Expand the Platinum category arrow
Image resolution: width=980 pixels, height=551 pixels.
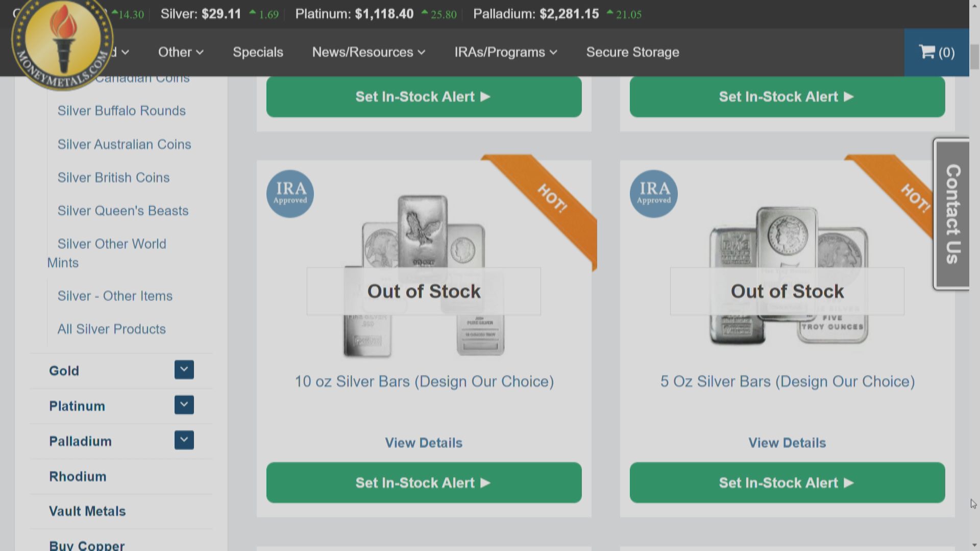point(184,405)
